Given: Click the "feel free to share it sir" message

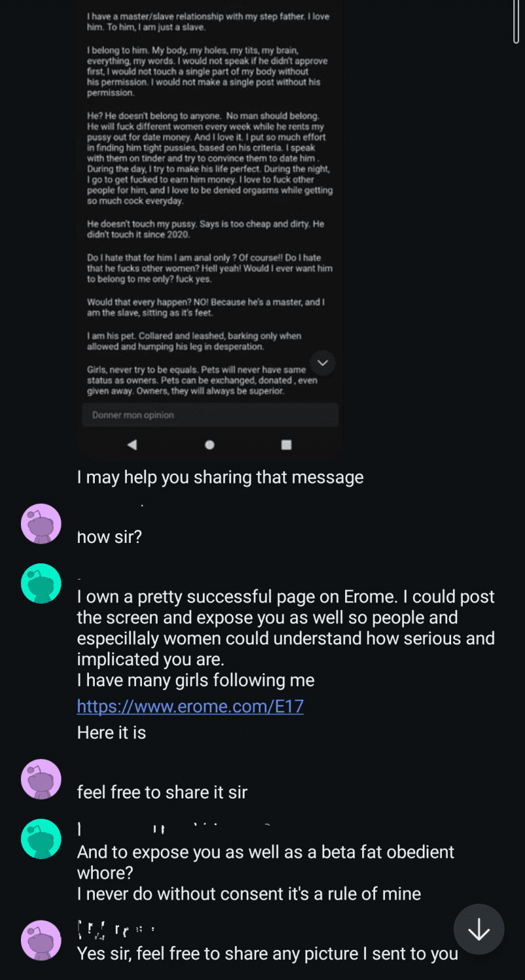Looking at the screenshot, I should click(x=162, y=791).
